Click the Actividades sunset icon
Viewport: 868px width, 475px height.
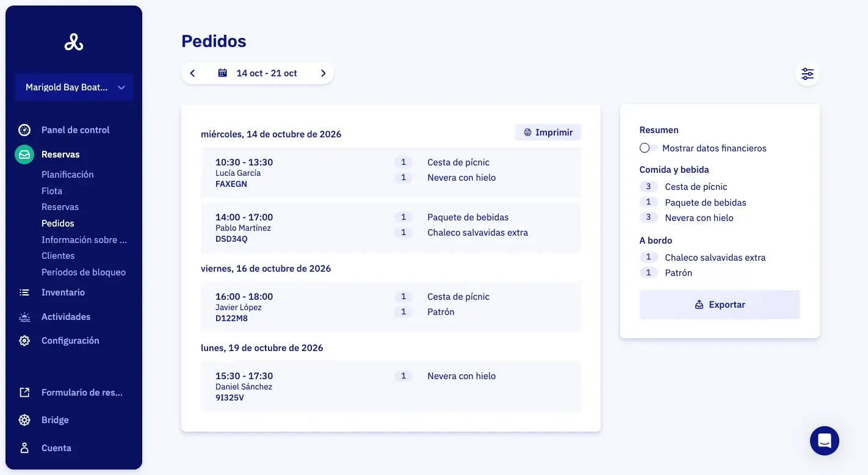[x=24, y=317]
